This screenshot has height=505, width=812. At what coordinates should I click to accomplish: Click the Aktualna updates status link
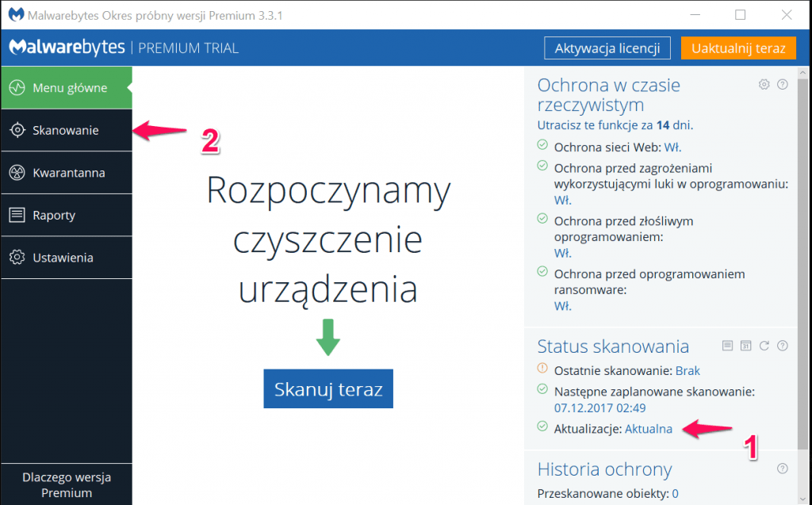tap(648, 429)
